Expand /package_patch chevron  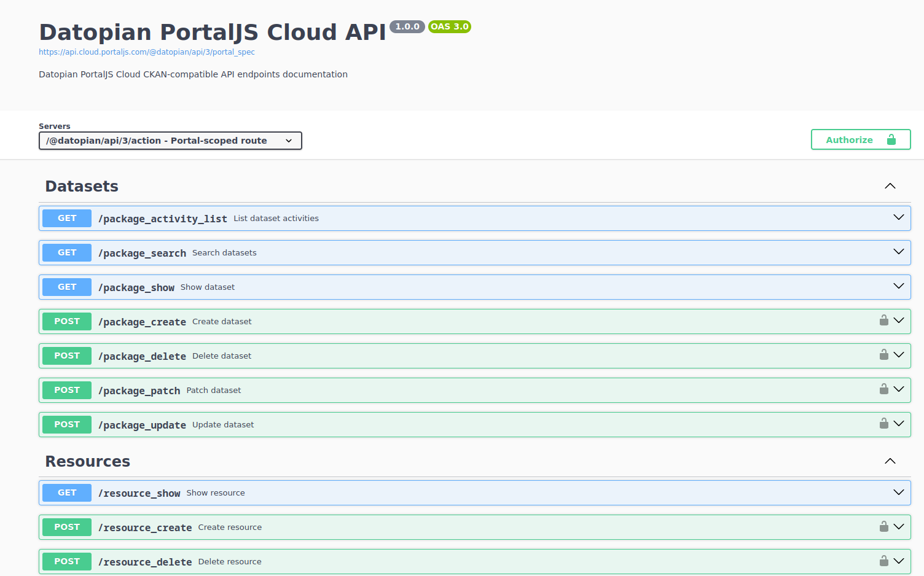pos(898,390)
